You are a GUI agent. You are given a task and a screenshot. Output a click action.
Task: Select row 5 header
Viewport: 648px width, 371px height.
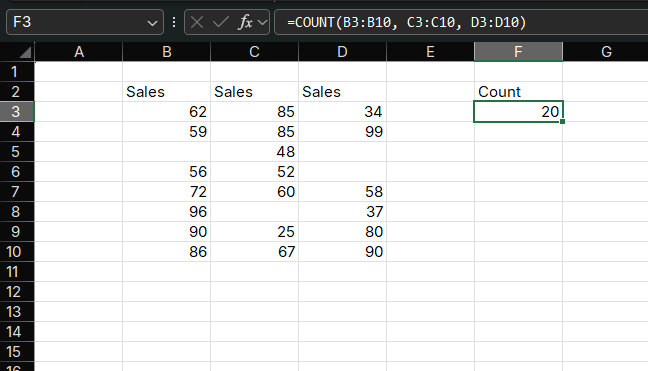(17, 152)
